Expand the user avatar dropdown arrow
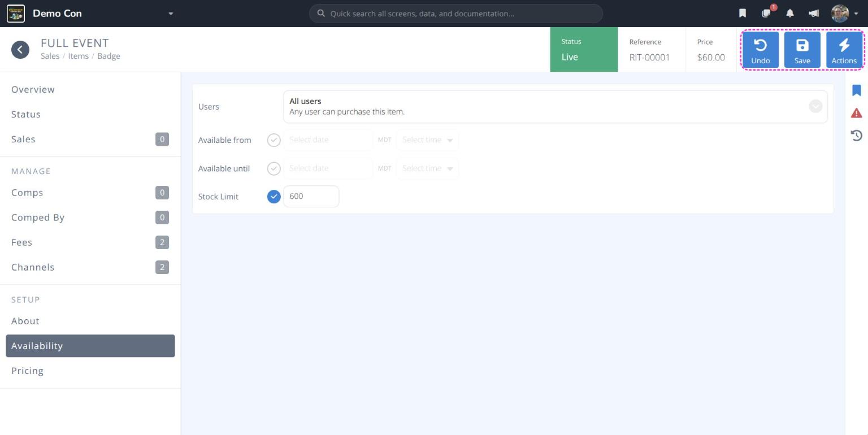Screen dimensions: 868x435 pos(856,14)
